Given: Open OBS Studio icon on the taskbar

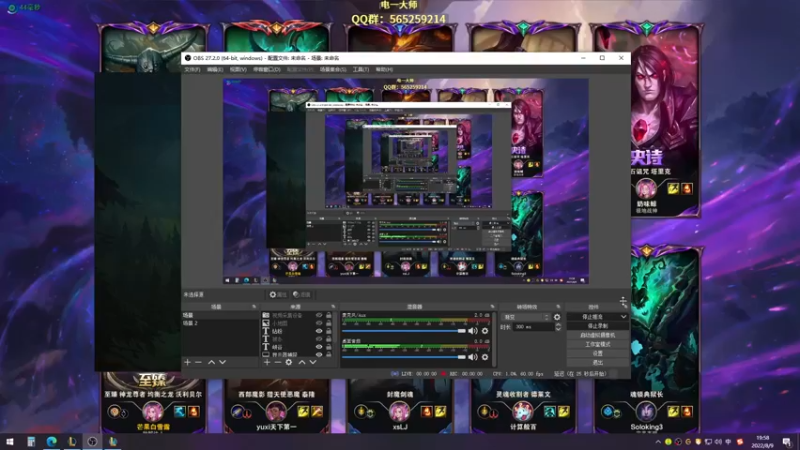Looking at the screenshot, I should (92, 441).
